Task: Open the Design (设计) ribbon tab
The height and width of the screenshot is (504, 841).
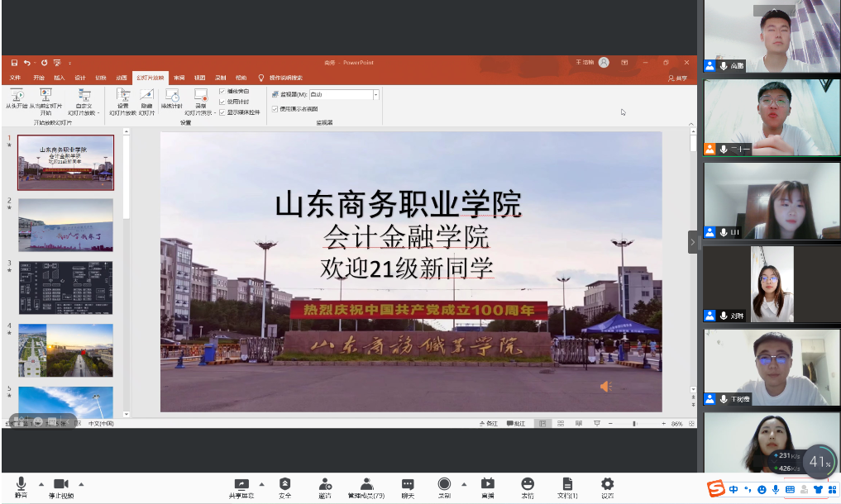Action: (x=79, y=78)
